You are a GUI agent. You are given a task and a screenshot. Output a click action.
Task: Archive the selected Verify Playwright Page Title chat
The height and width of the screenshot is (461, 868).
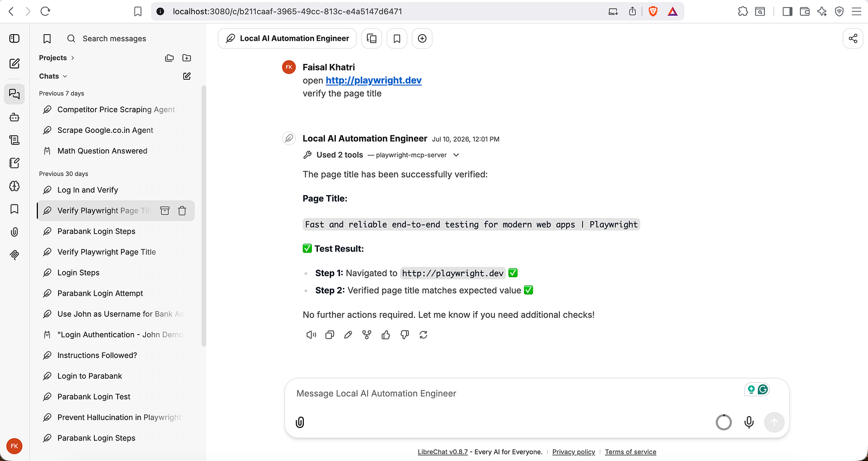(x=165, y=210)
